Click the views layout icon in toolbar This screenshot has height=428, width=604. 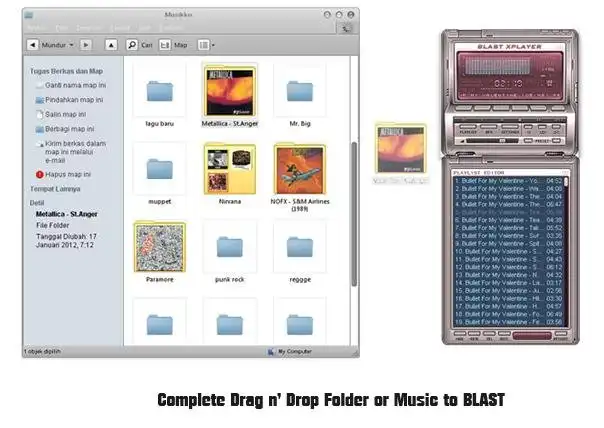tap(203, 45)
